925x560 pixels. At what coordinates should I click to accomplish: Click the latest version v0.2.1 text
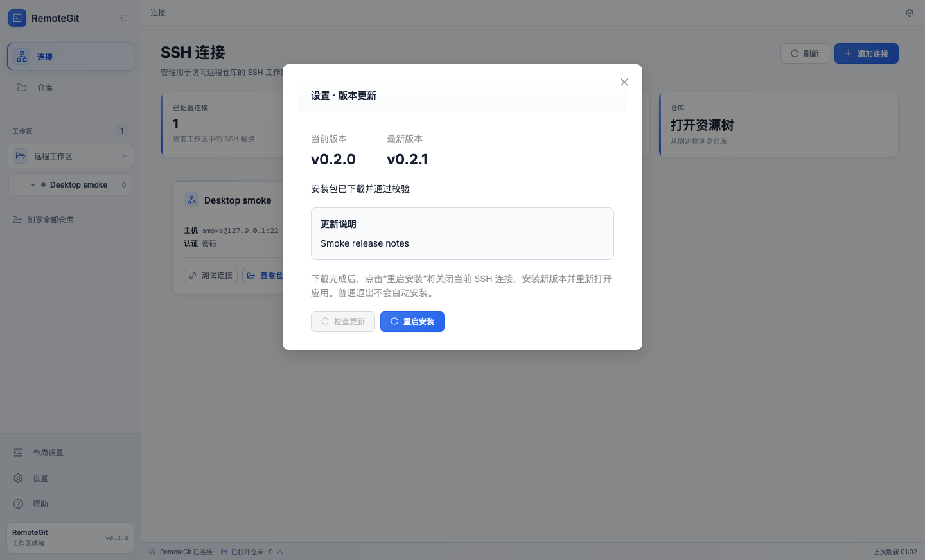click(407, 159)
